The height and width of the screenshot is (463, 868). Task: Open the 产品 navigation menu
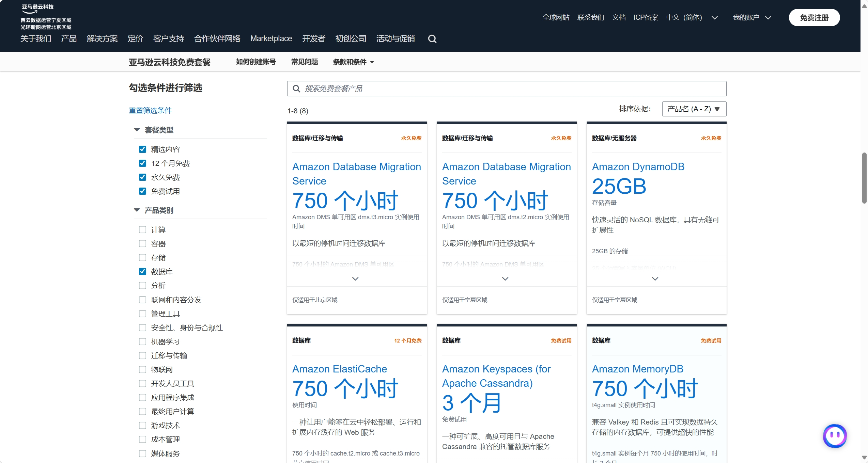69,38
